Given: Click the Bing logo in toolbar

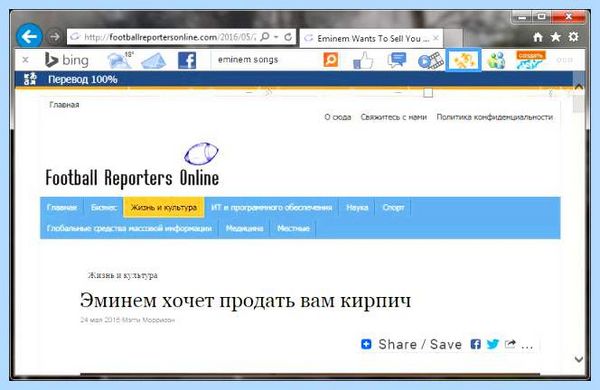Looking at the screenshot, I should point(67,60).
